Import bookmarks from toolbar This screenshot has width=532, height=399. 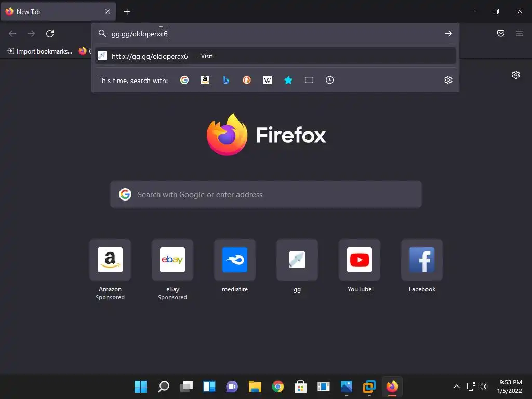(39, 51)
